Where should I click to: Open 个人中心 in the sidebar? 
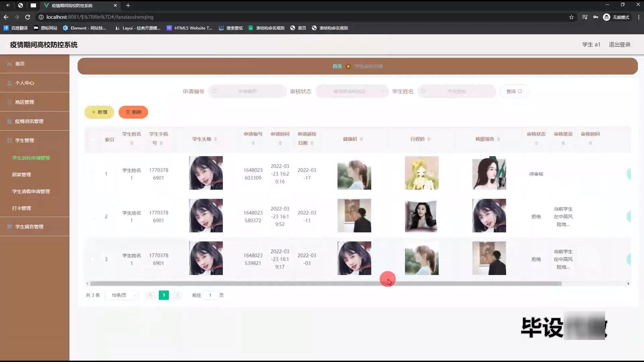point(35,83)
